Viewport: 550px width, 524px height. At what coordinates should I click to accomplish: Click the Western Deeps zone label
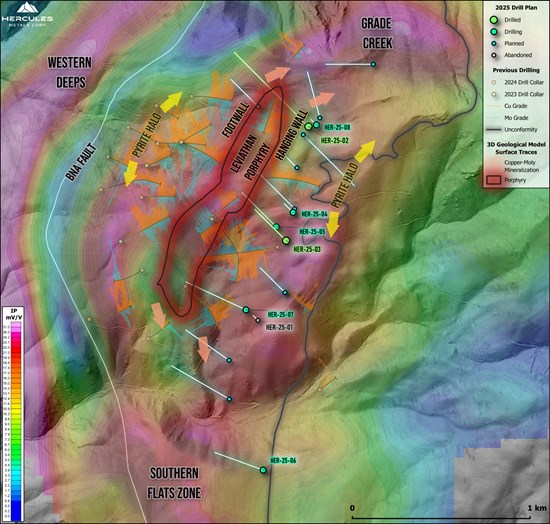pyautogui.click(x=70, y=72)
